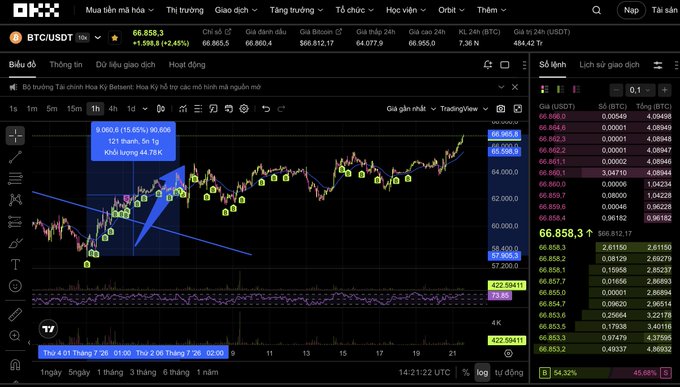Click the TradingView logo on chart
680x387 pixels.
(x=48, y=329)
